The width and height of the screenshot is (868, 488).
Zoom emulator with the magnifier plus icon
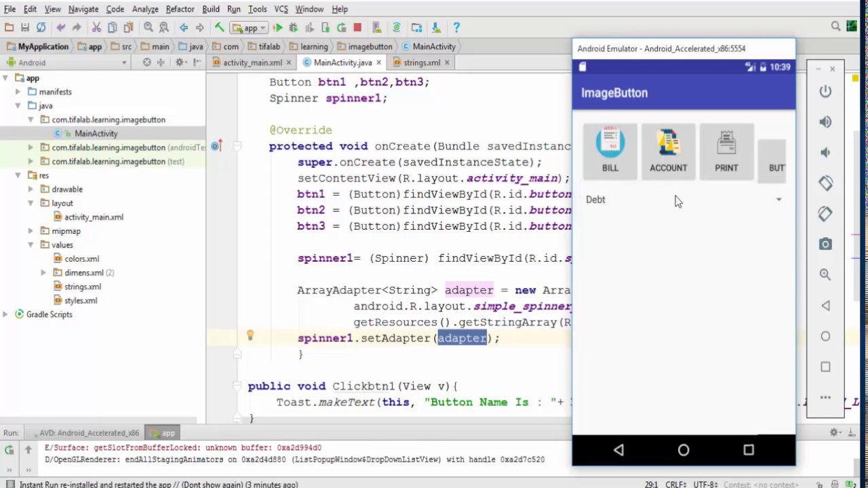pos(825,274)
